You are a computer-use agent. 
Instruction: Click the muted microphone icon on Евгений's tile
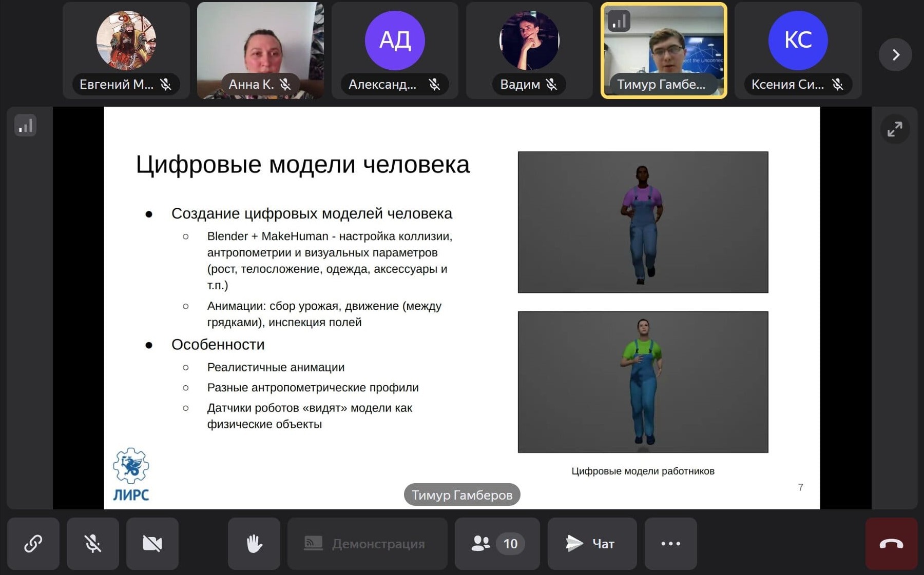[x=165, y=84]
